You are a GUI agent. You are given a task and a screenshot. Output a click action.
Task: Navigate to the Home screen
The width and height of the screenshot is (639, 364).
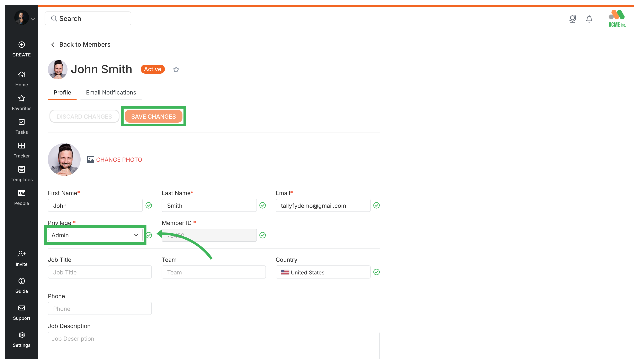point(21,79)
